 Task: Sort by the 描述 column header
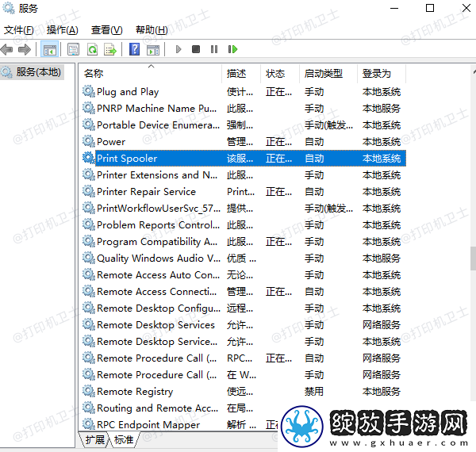[x=241, y=74]
